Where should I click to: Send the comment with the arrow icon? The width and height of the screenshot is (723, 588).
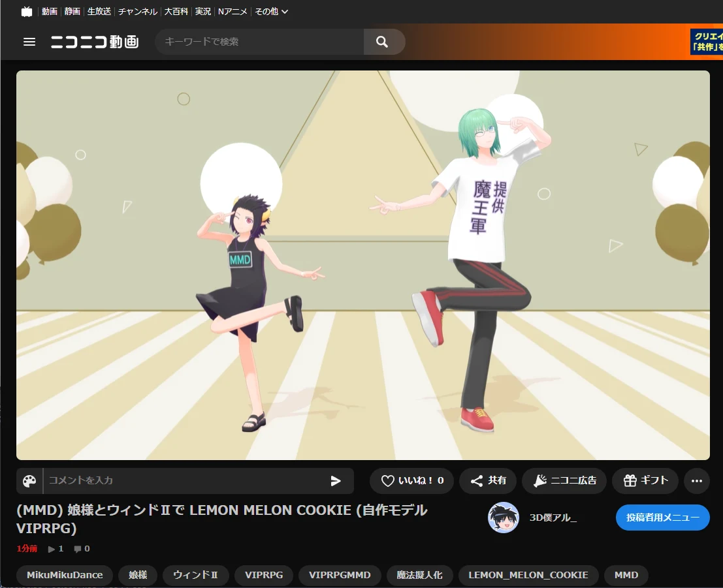(336, 481)
